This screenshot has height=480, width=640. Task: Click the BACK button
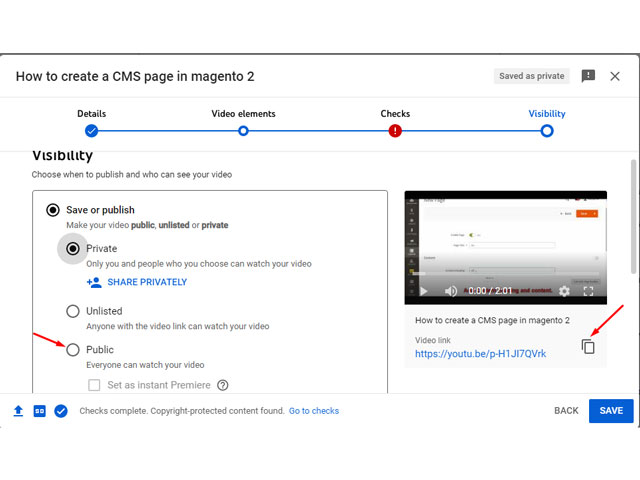(566, 411)
